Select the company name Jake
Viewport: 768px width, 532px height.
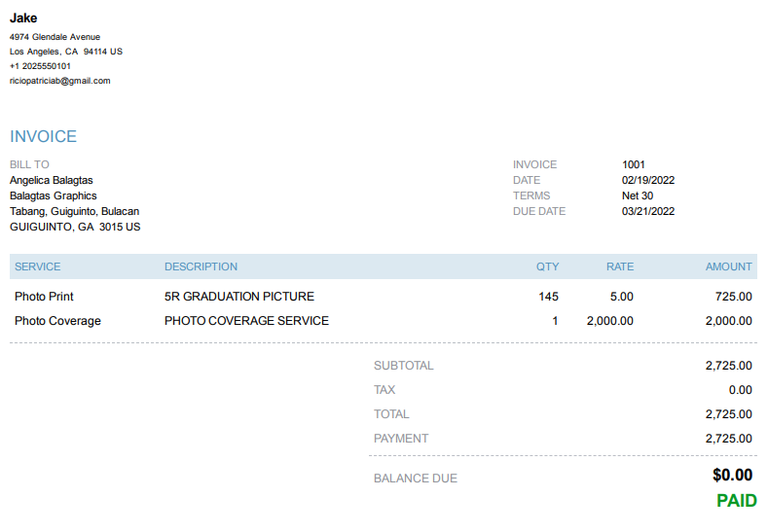(x=23, y=18)
